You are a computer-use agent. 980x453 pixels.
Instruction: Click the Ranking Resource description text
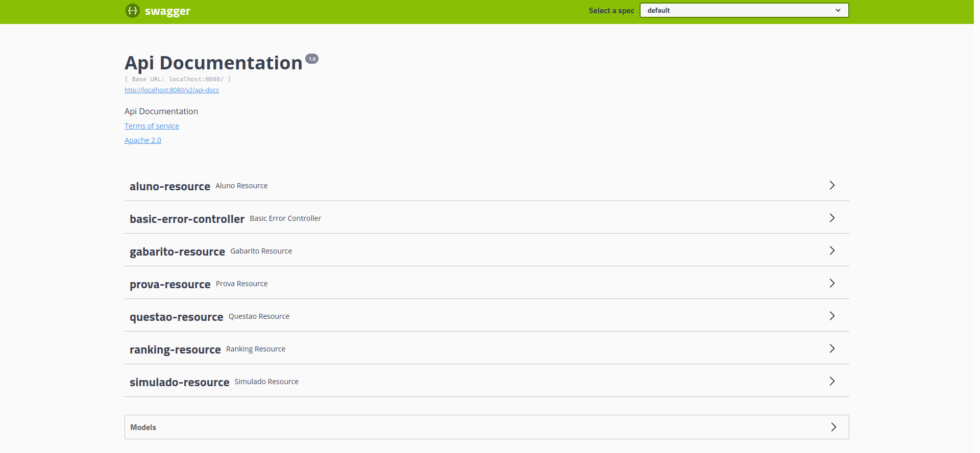256,349
